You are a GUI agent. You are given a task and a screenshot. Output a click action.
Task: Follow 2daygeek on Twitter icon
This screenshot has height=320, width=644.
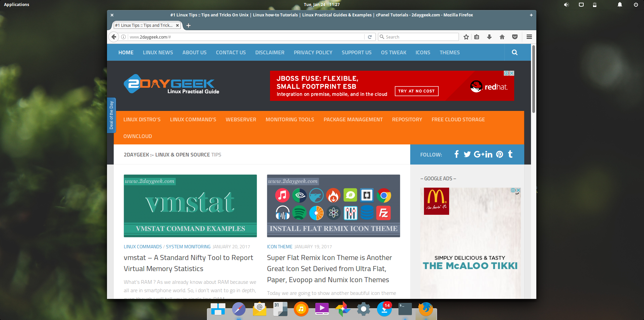click(x=467, y=154)
